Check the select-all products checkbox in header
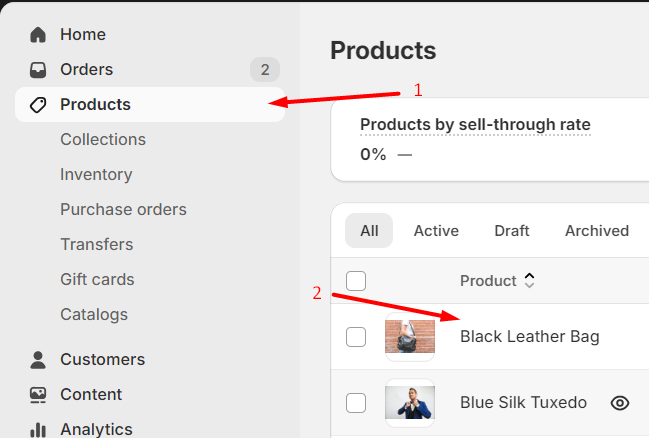 (356, 281)
